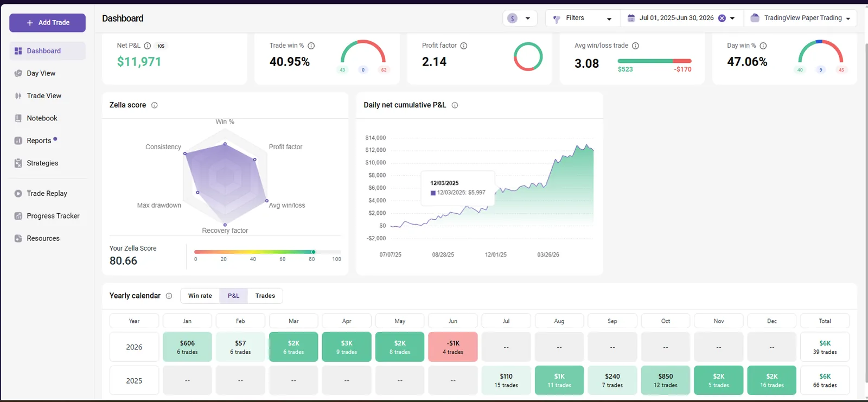
Task: Open the Resources sidebar icon
Action: click(18, 238)
